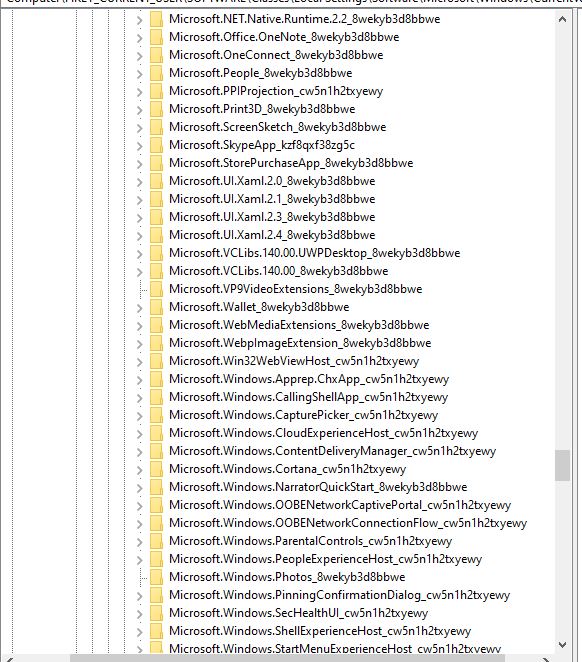
Task: Select Microsoft.UI.Xaml.2.0_8wekyb3d8bbwe key name
Action: [272, 181]
